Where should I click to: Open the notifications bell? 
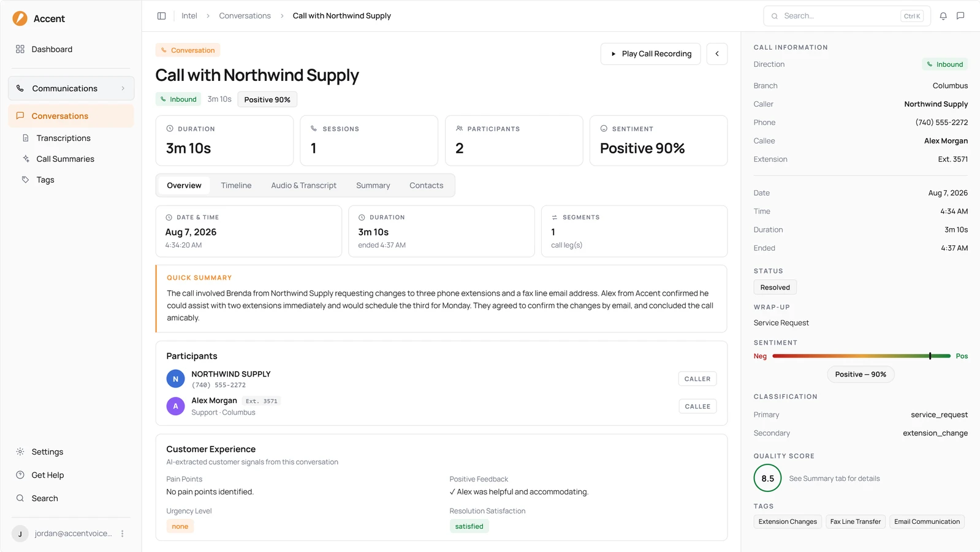click(x=943, y=16)
